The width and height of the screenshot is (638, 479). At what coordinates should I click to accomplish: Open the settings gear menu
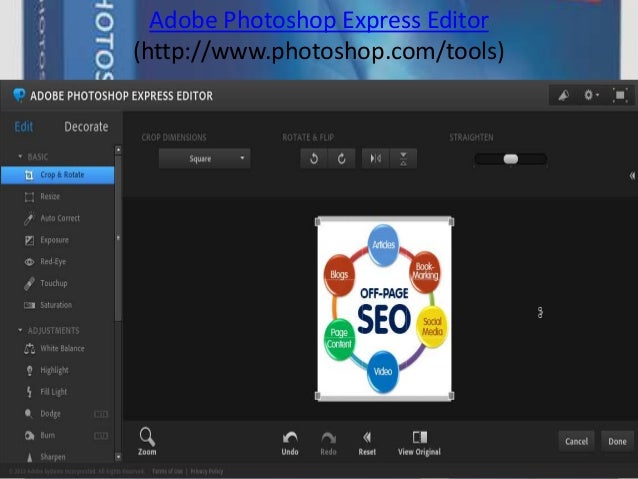click(x=591, y=96)
